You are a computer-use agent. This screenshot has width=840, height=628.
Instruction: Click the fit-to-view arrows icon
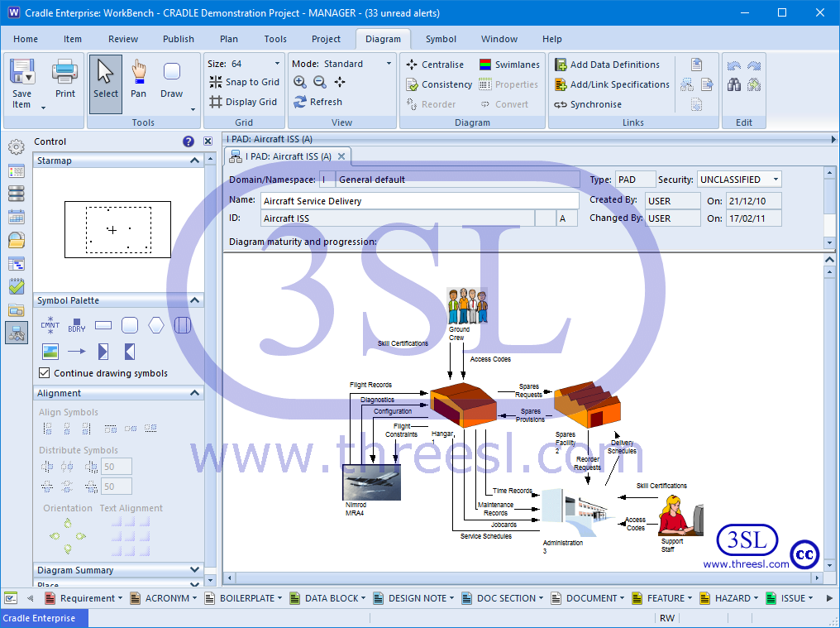[340, 82]
